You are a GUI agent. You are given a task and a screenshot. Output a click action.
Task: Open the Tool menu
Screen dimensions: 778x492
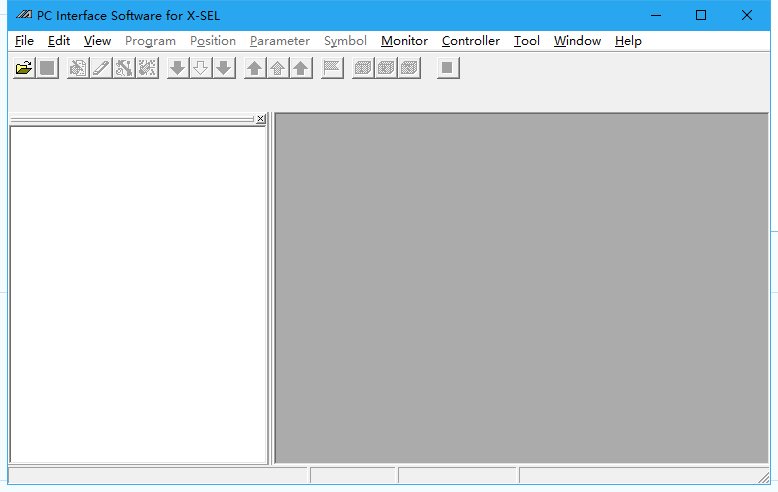click(x=526, y=41)
